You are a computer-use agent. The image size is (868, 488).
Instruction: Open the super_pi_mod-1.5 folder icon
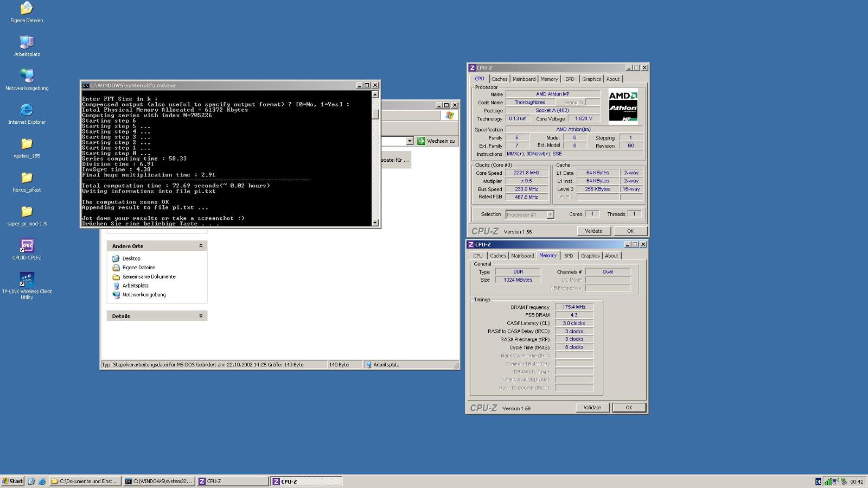tap(27, 216)
